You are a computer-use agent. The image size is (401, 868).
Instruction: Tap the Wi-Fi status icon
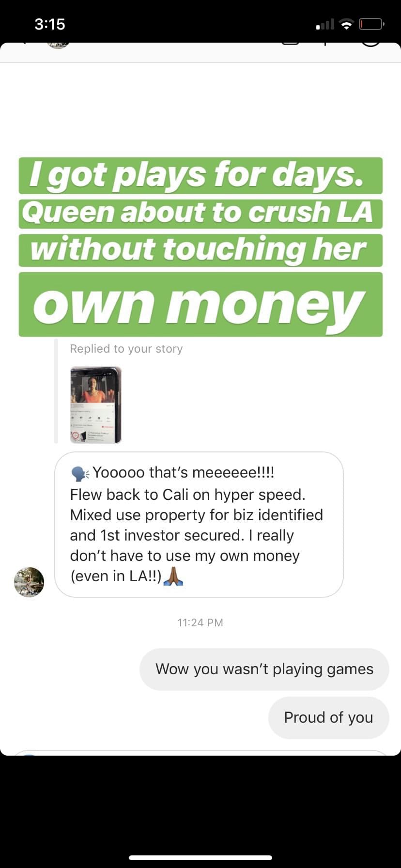pyautogui.click(x=346, y=24)
